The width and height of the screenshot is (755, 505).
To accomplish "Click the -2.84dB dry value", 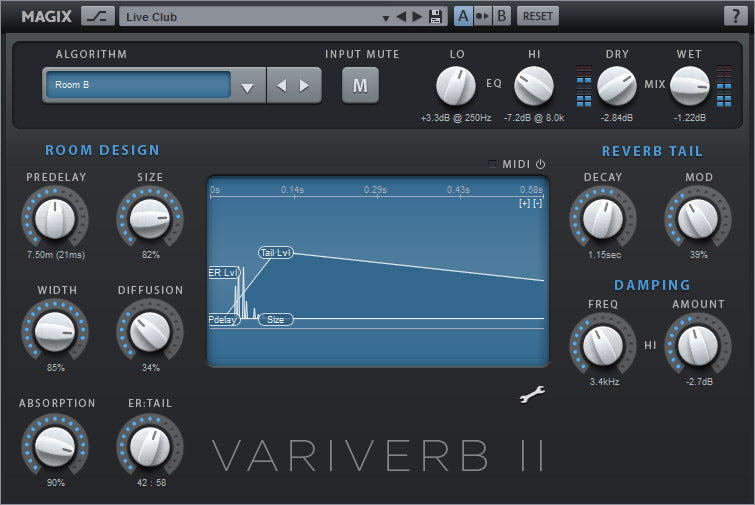I will pyautogui.click(x=617, y=117).
